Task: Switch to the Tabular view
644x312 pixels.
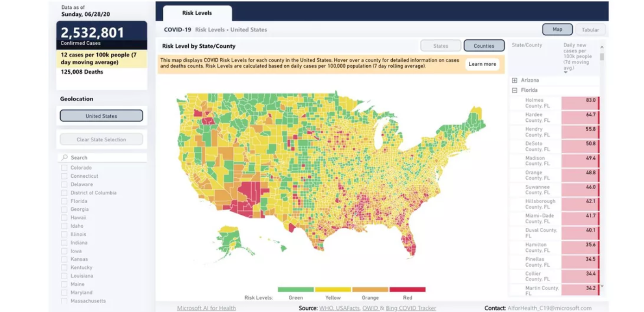Action: 590,30
